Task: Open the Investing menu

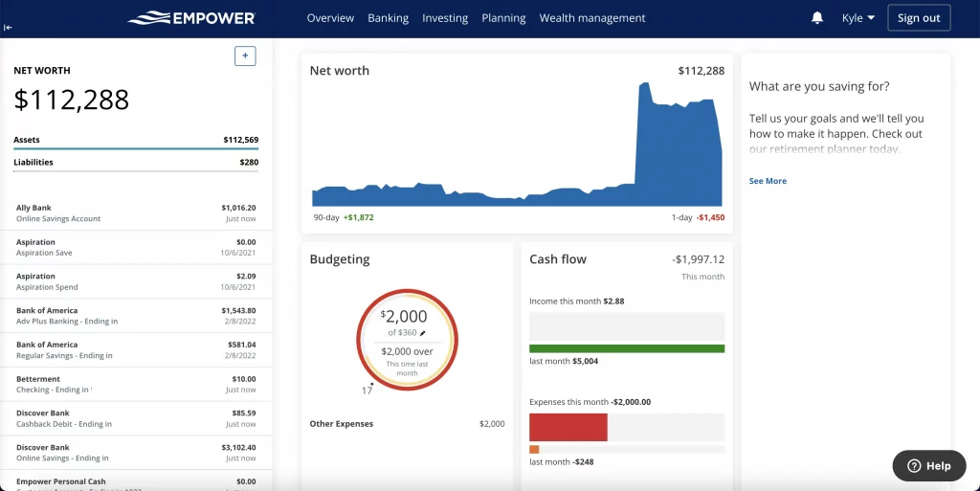Action: pos(445,18)
